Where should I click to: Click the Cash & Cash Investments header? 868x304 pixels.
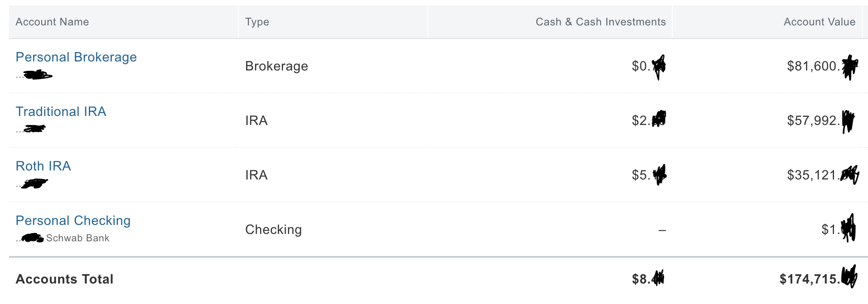[x=600, y=22]
